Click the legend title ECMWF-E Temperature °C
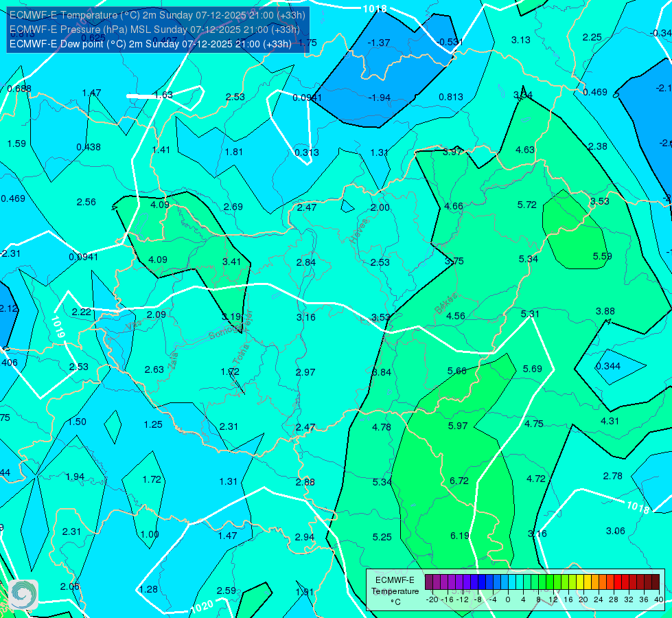 (x=395, y=591)
